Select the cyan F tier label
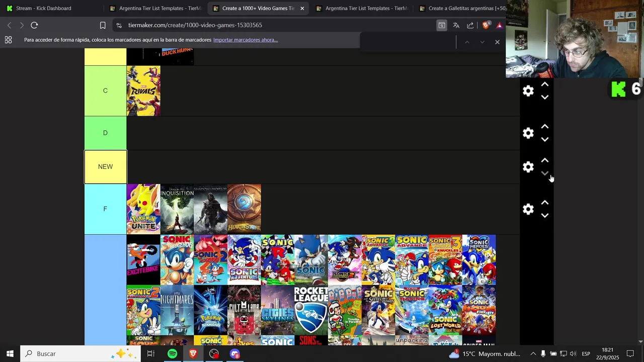Viewport: 644px width, 362px height. (x=105, y=209)
